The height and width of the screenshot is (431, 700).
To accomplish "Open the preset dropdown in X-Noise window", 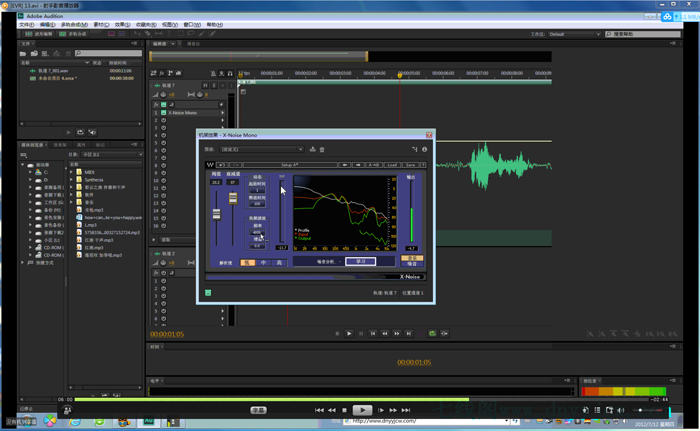I will tap(262, 149).
